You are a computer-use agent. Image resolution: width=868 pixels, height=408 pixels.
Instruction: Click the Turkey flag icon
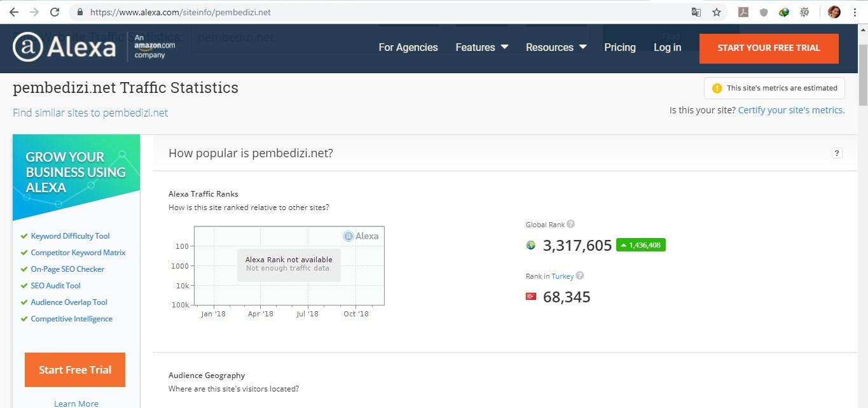531,297
